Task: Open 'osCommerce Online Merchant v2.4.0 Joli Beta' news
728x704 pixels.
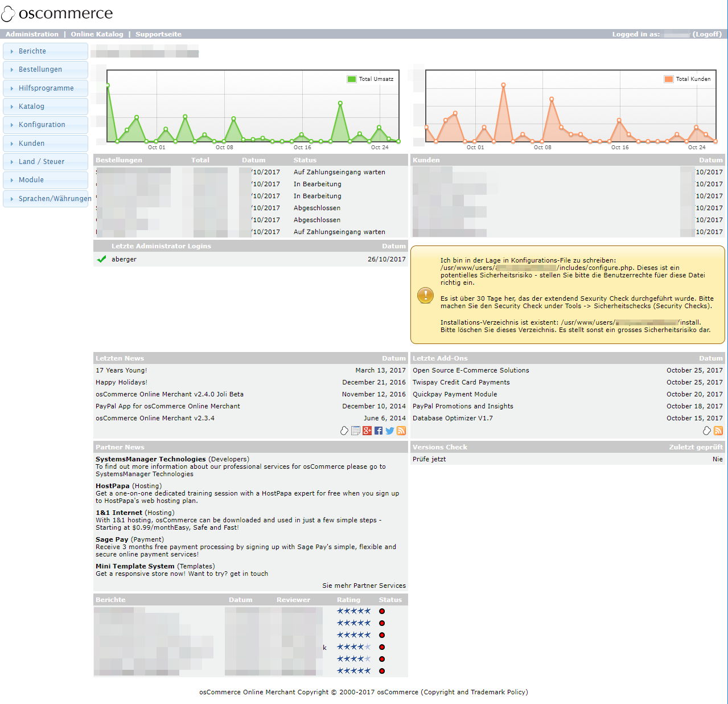Action: coord(170,394)
